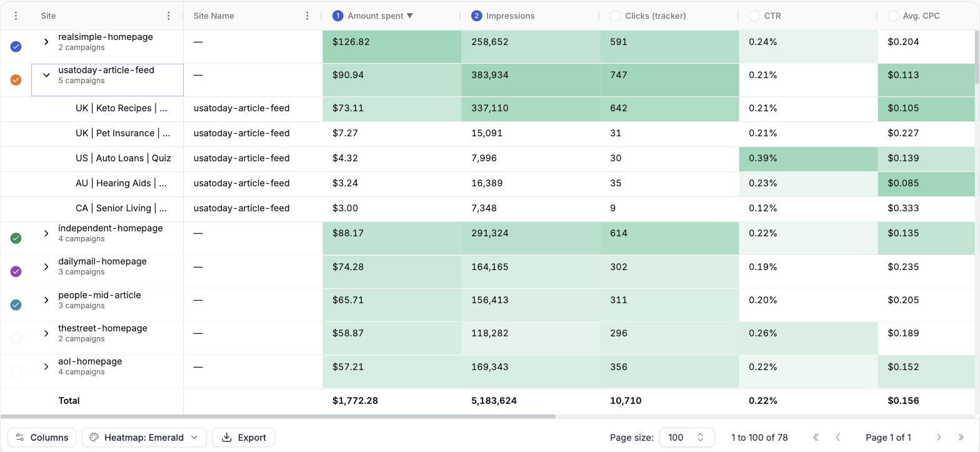Screen dimensions: 980x452
Task: Expand the independent-homepage row
Action: 46,233
